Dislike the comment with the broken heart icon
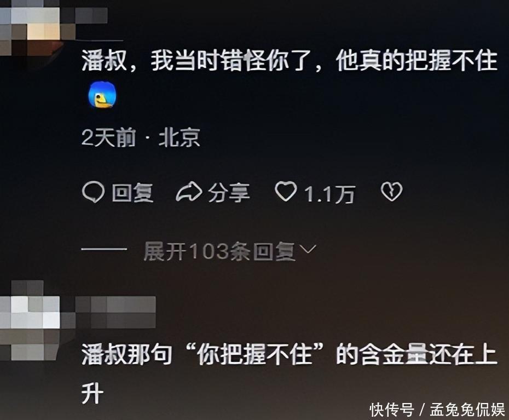Screen dimensions: 509x420 point(391,191)
